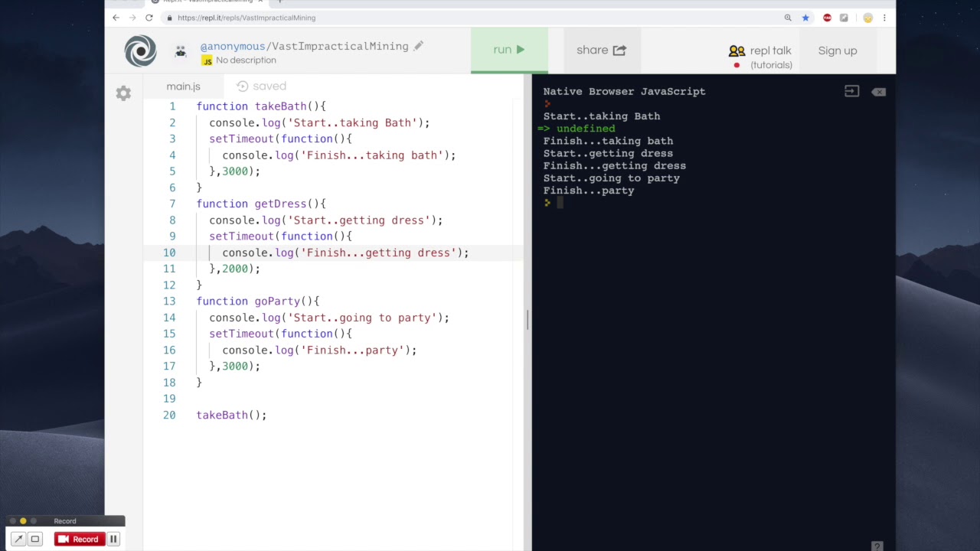The image size is (980, 551).
Task: Open Chrome profile avatar
Action: pyautogui.click(x=867, y=18)
